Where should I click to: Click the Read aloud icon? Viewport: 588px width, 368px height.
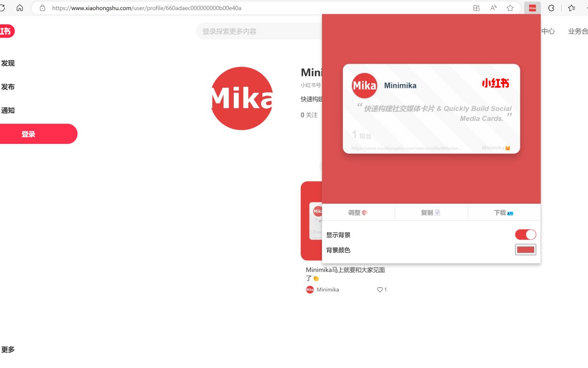[493, 8]
